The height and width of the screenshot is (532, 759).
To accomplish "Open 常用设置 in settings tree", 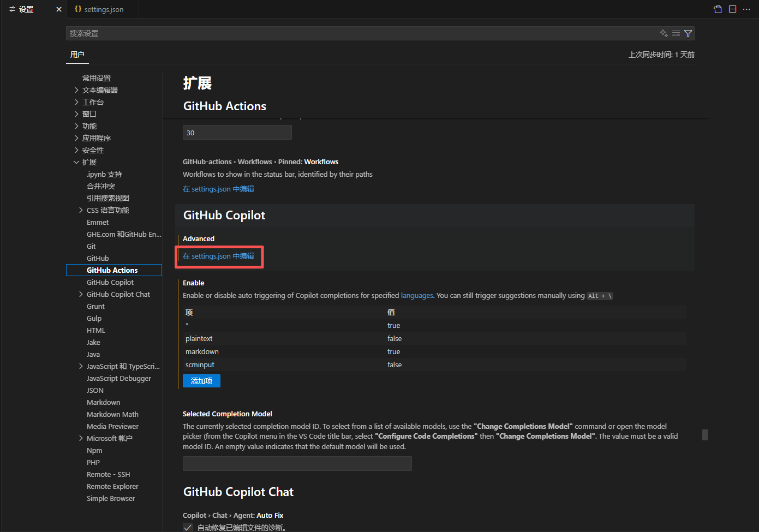I will [97, 78].
